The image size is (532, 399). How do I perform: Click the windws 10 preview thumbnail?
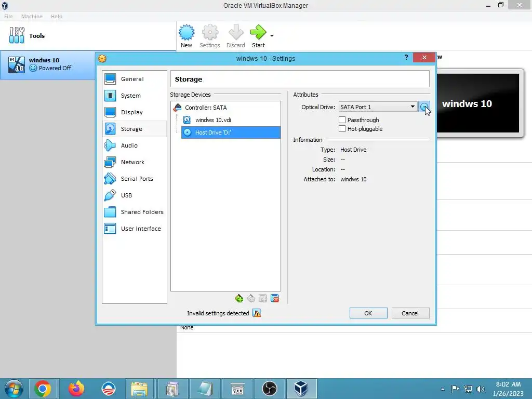478,103
